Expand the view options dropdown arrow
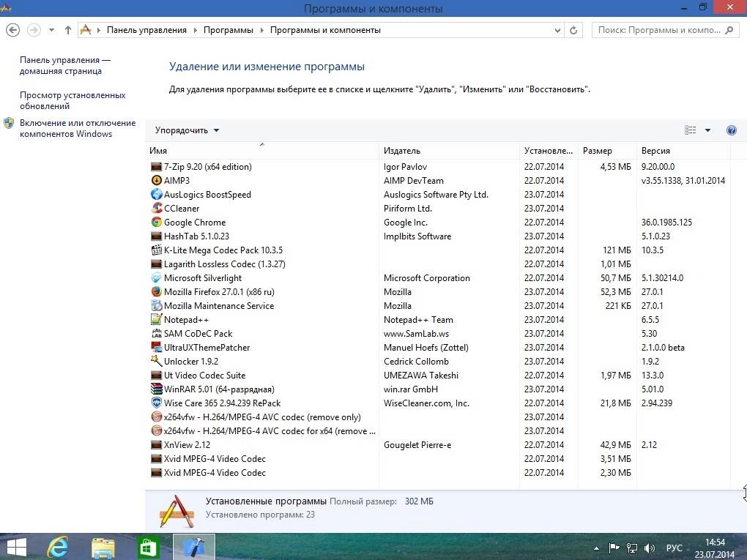Screen dimensions: 747x560 tap(708, 130)
